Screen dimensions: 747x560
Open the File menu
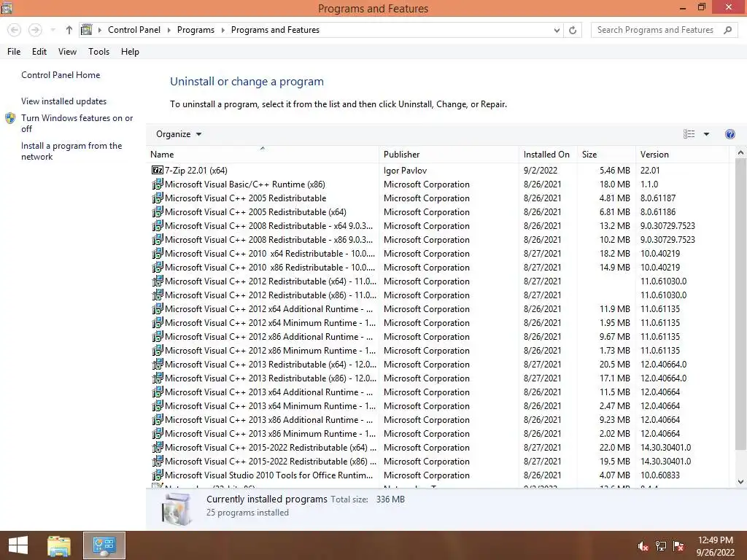tap(14, 52)
